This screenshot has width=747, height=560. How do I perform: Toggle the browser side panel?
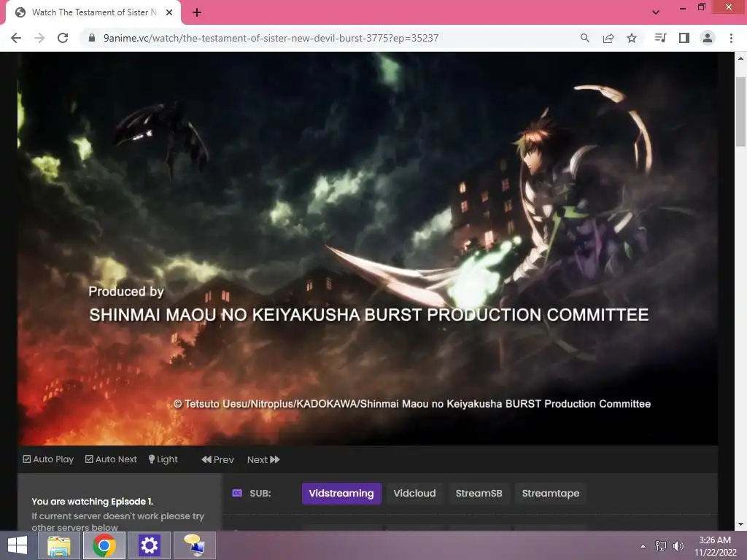[684, 38]
